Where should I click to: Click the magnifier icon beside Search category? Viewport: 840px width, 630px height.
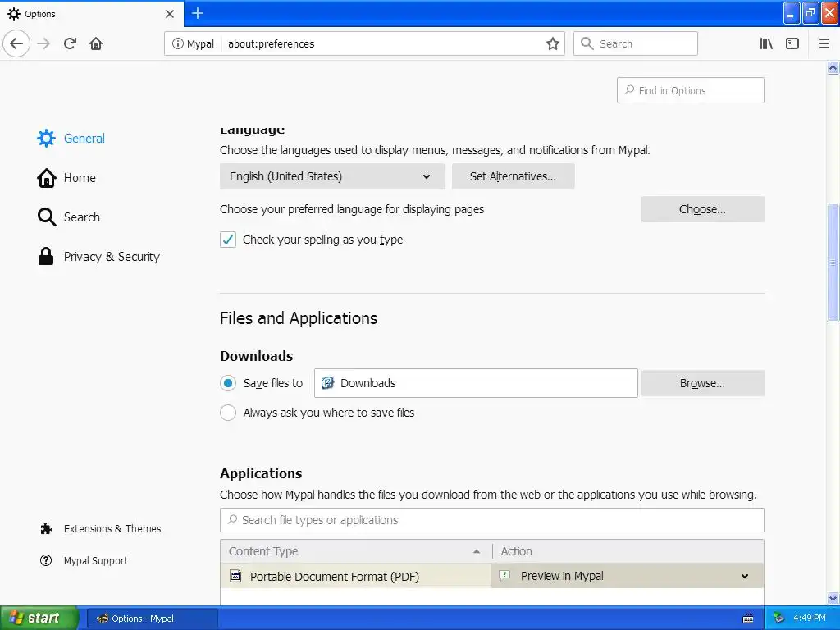[47, 217]
